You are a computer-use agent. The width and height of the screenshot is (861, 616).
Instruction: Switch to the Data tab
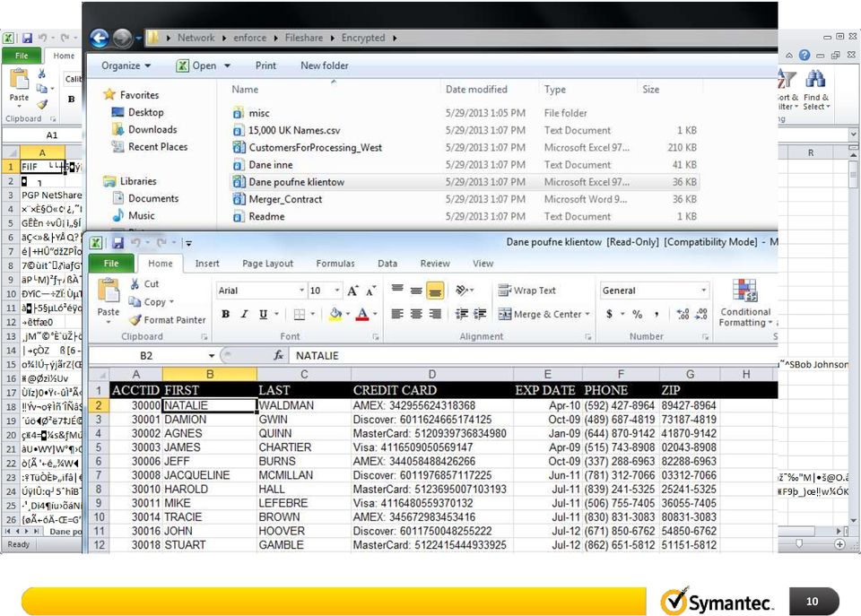pyautogui.click(x=387, y=264)
